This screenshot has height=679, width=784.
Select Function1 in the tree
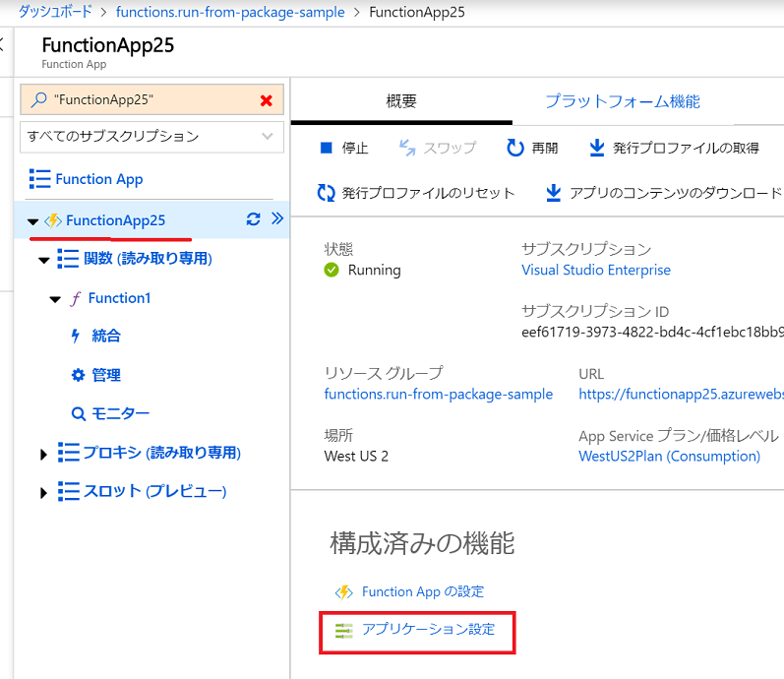119,298
